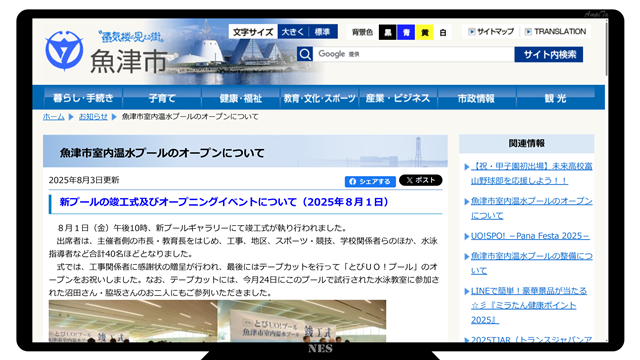Click the サイト内検索 button
The width and height of the screenshot is (640, 360).
(x=549, y=54)
